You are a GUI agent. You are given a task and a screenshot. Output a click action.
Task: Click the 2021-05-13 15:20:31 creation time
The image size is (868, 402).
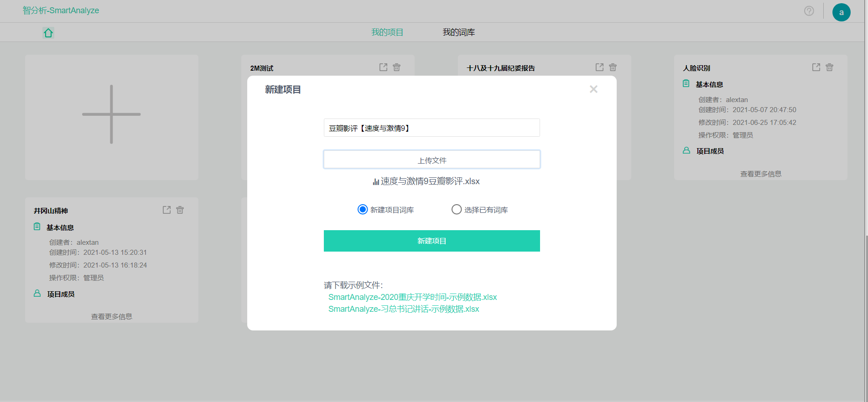[115, 253]
